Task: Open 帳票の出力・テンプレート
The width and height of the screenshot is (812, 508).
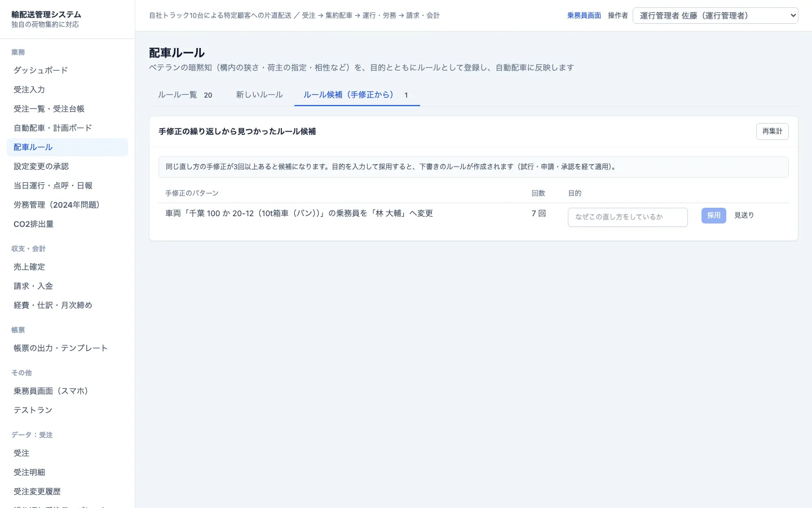Action: (67, 348)
